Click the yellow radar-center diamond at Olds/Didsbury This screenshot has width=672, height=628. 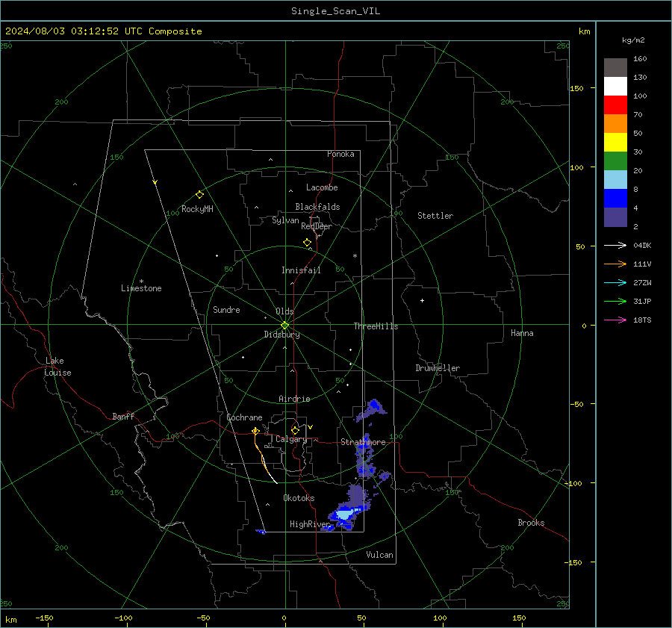pos(285,326)
